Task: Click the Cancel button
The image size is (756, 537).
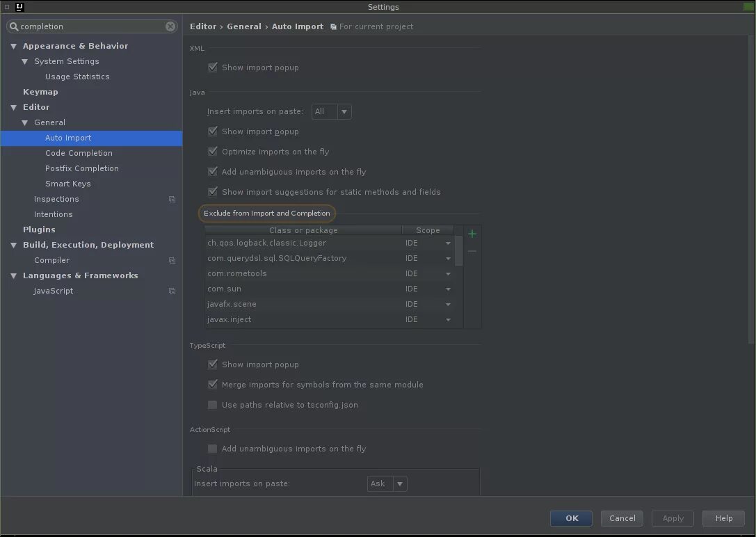Action: (x=622, y=518)
